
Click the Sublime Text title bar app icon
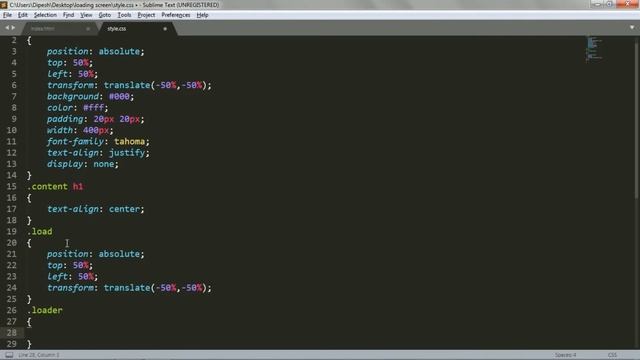pyautogui.click(x=4, y=5)
